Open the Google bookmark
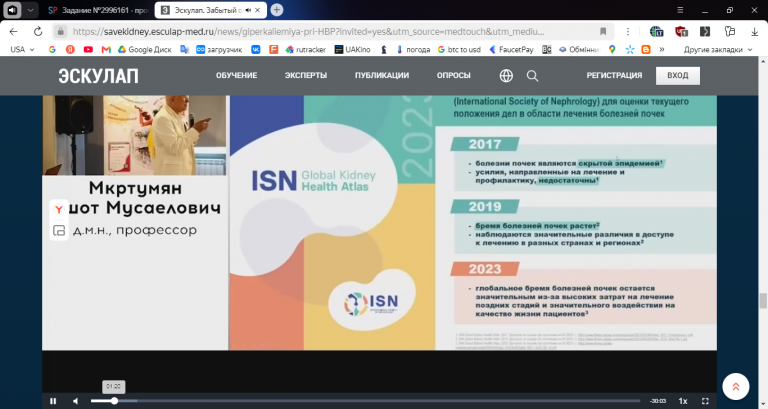The image size is (768, 409). tap(52, 49)
